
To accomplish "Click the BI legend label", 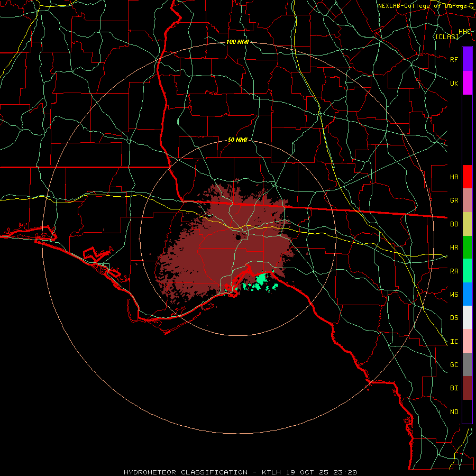I will [x=454, y=388].
